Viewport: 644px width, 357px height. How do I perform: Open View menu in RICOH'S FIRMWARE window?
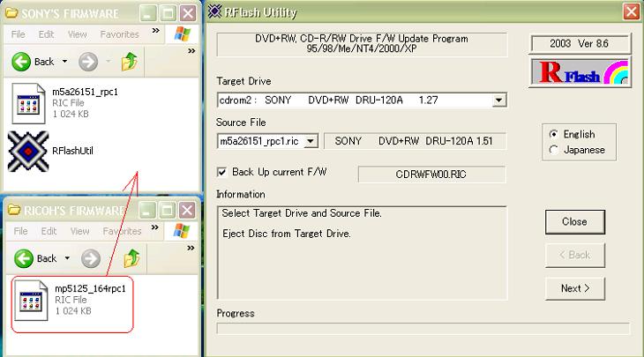(x=79, y=232)
